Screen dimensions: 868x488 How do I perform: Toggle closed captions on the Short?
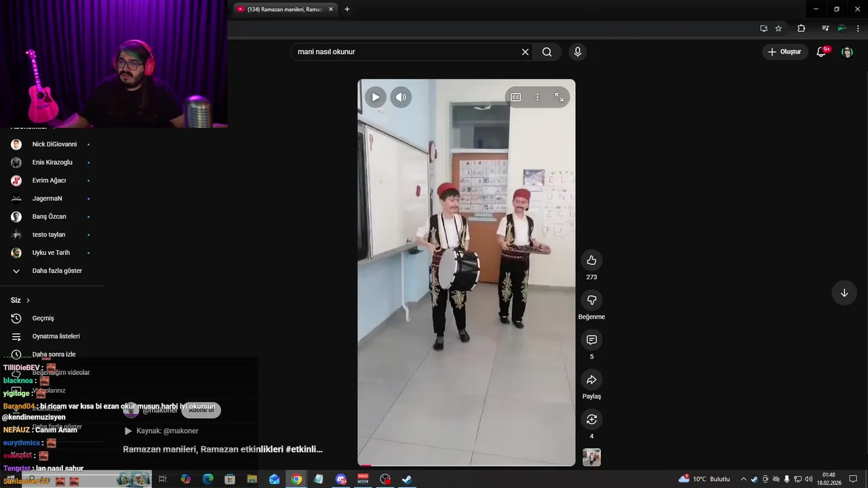516,97
